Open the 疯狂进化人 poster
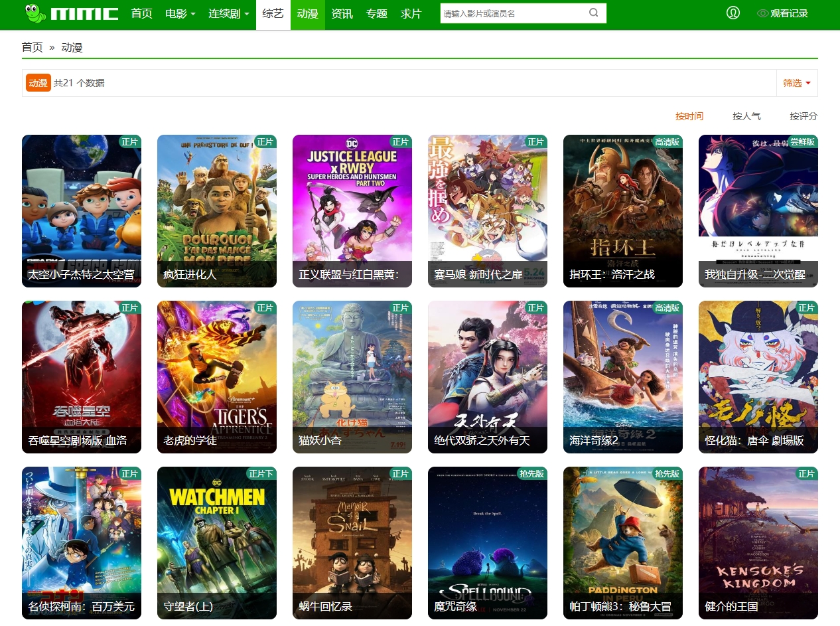The height and width of the screenshot is (626, 840). tap(217, 211)
